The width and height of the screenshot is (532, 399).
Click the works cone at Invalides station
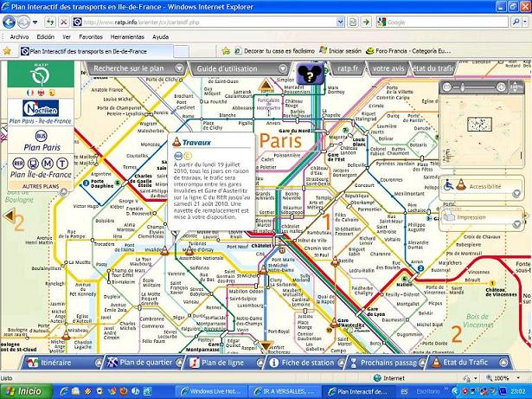(164, 251)
